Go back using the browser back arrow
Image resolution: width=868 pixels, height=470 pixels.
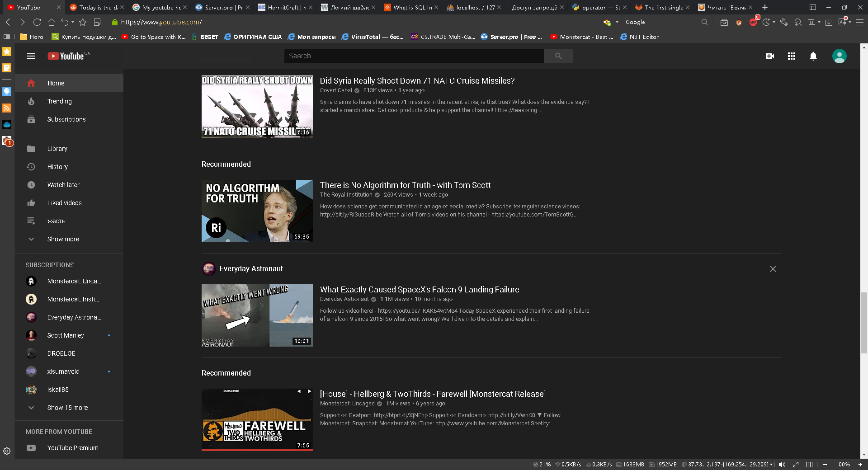point(8,22)
